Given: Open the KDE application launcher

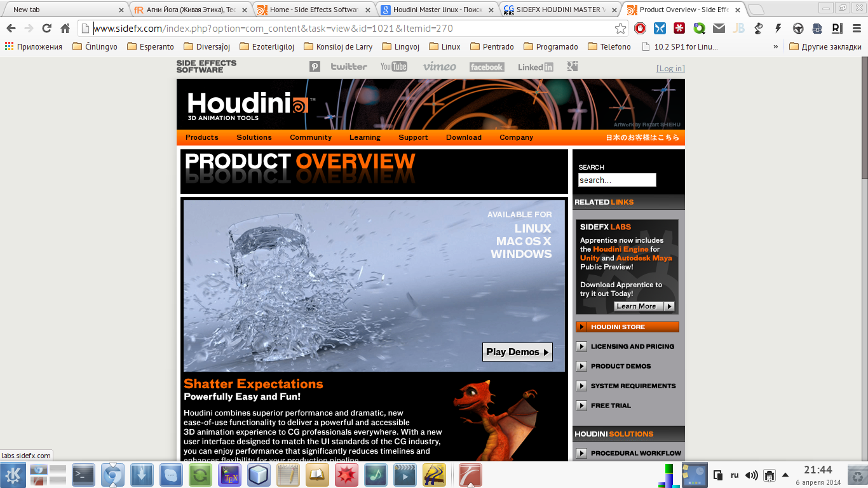Looking at the screenshot, I should pyautogui.click(x=13, y=475).
